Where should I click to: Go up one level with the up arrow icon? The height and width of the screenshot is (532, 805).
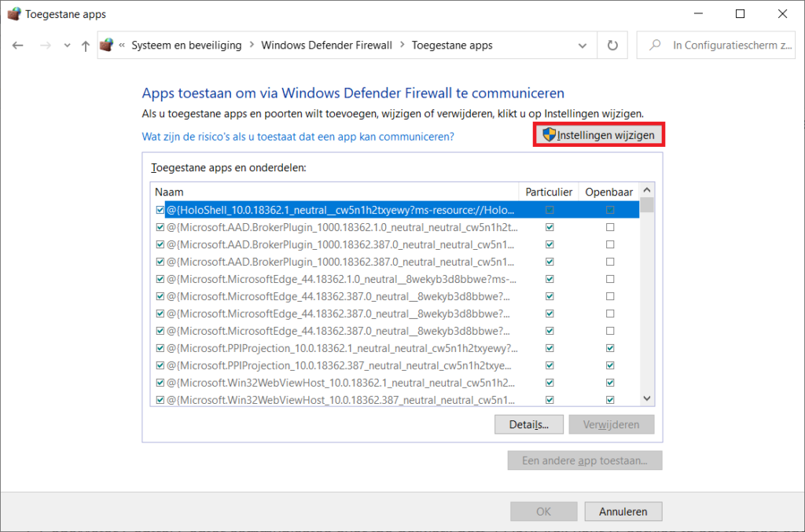point(85,45)
